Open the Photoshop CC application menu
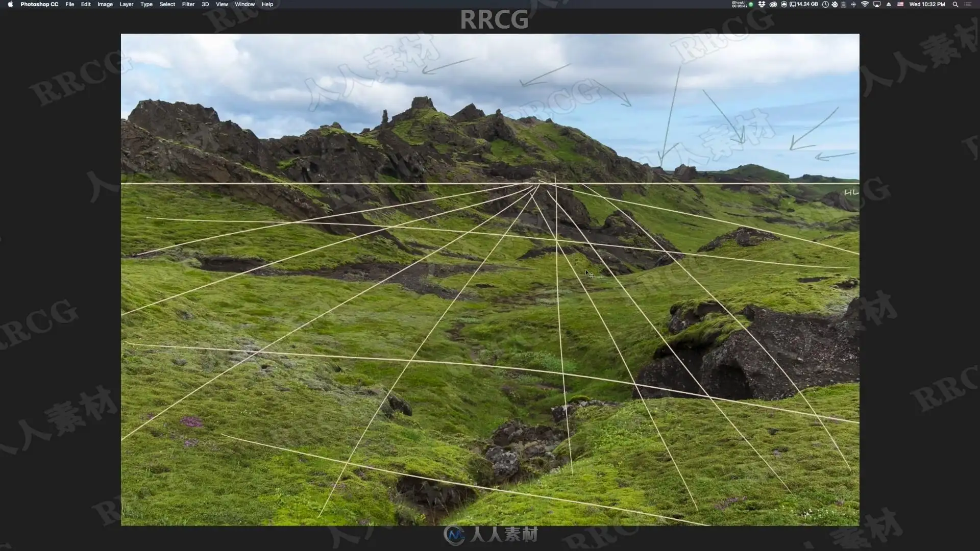This screenshot has width=980, height=551. (x=39, y=4)
